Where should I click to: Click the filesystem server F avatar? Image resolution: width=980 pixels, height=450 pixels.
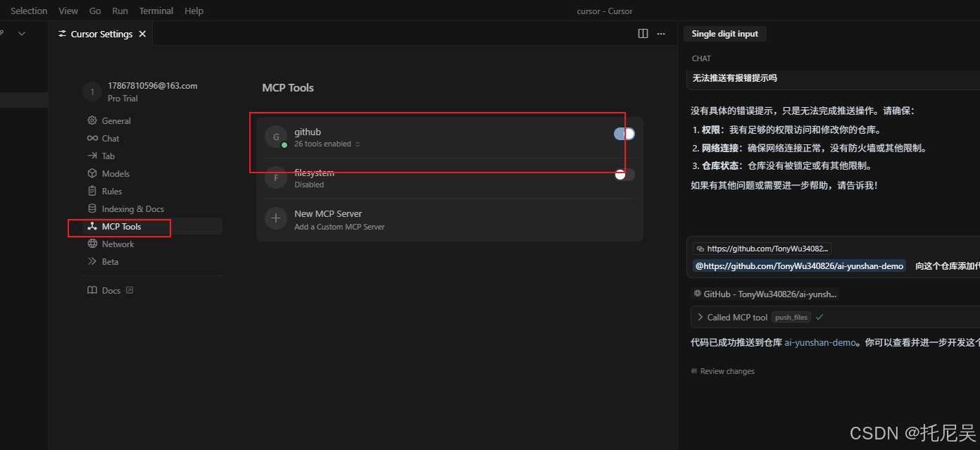pos(276,177)
